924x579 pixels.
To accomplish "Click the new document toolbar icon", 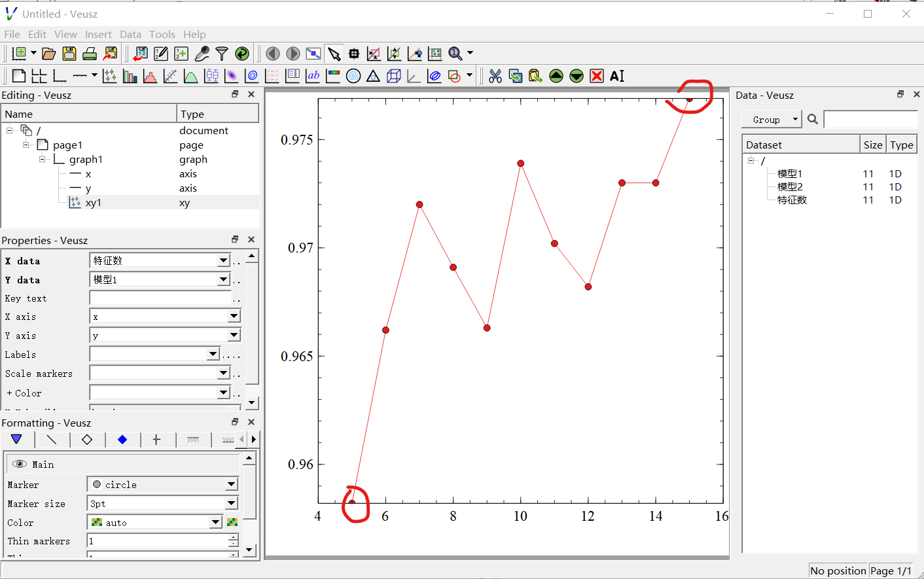I will point(19,54).
